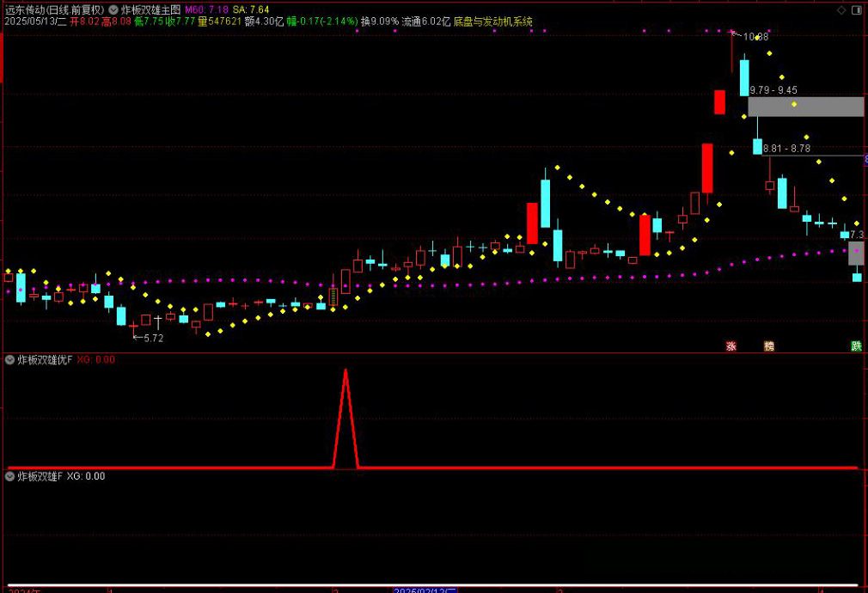Click the 炸板双雄F XG value label
Image resolution: width=868 pixels, height=593 pixels.
[86, 476]
